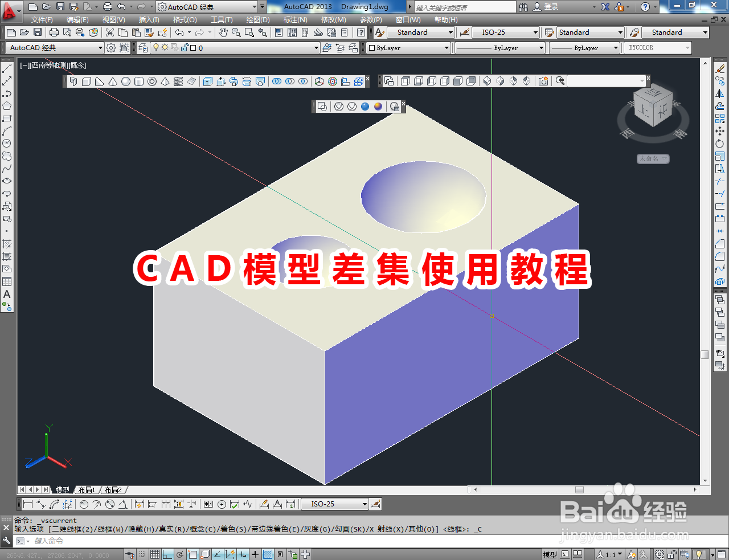
Task: Toggle Lineweight display in status bar
Action: click(255, 554)
